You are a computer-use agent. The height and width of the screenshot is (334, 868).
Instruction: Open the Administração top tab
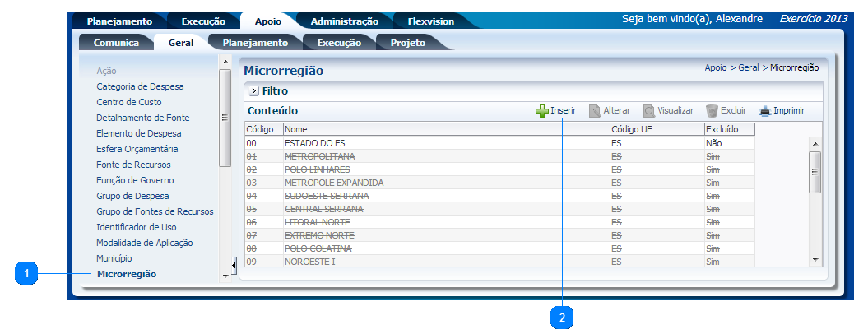click(344, 21)
